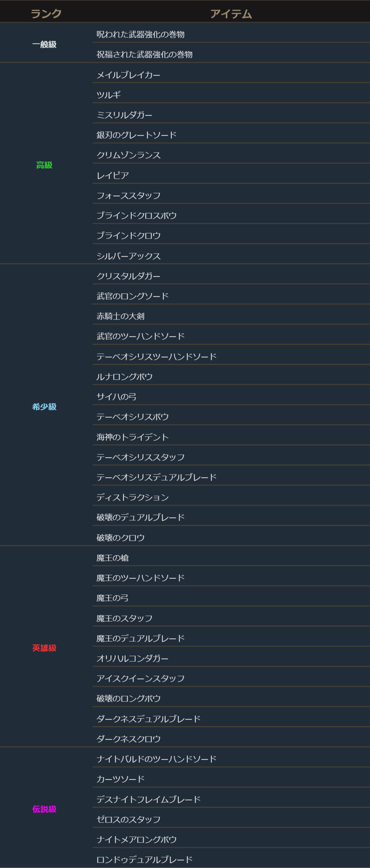Click the 呪われた武器強化の巻物 item row
The width and height of the screenshot is (370, 868).
pos(140,34)
